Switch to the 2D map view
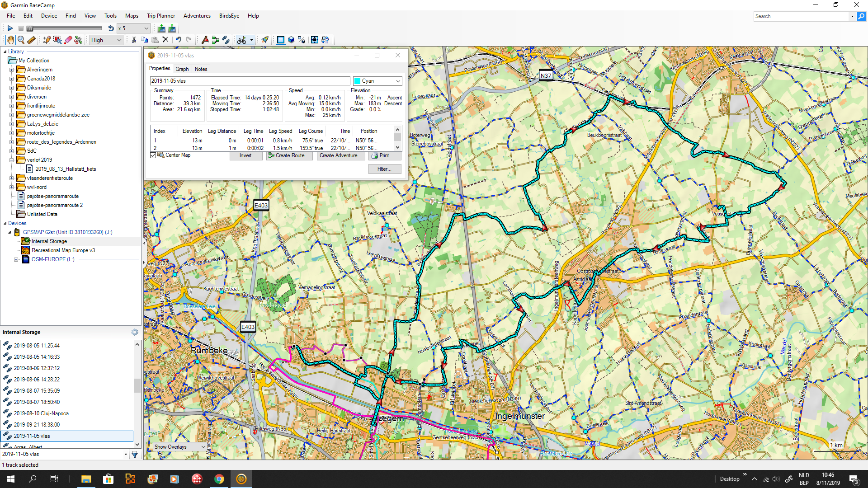 click(281, 40)
